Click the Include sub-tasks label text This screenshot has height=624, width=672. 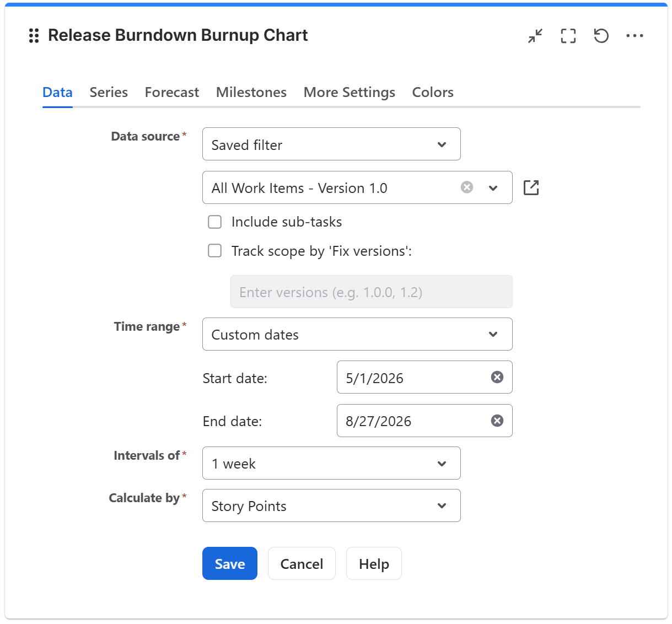287,222
